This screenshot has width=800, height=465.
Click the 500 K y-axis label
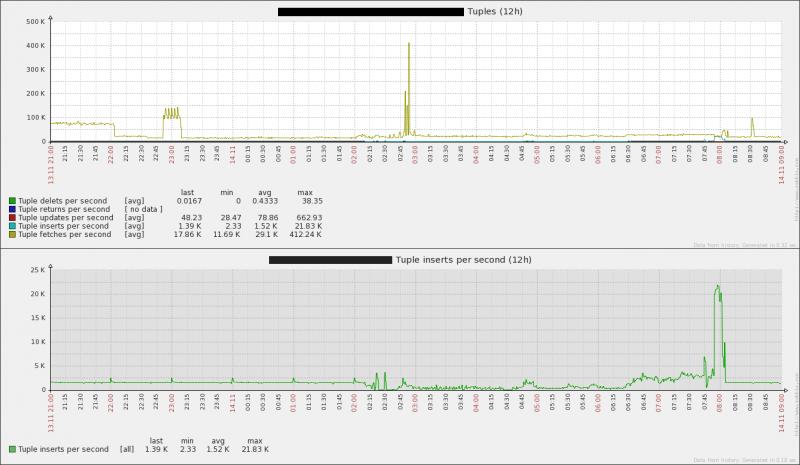tap(36, 22)
